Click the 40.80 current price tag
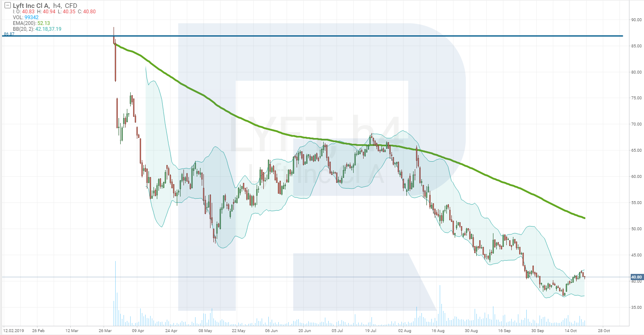 tap(637, 277)
